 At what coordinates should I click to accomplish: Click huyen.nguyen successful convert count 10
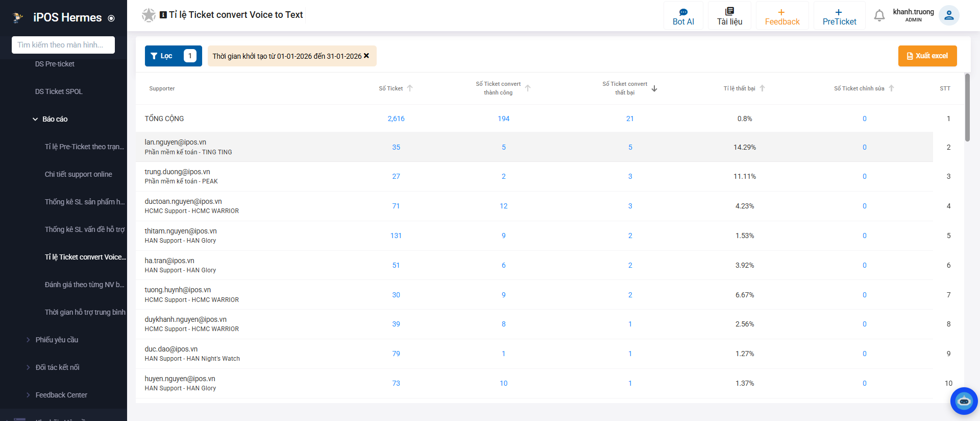[x=504, y=383]
